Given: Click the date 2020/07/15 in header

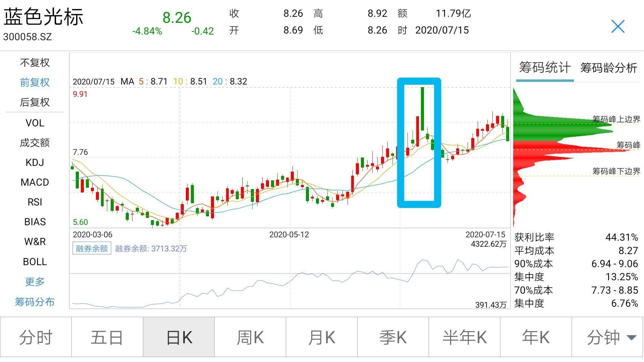Looking at the screenshot, I should [442, 30].
